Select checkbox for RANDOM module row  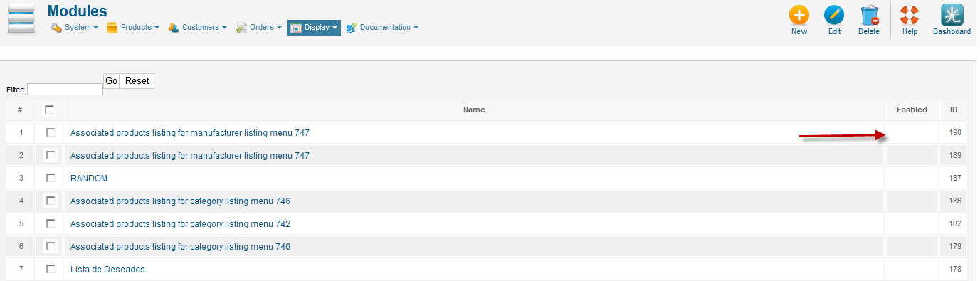point(51,178)
